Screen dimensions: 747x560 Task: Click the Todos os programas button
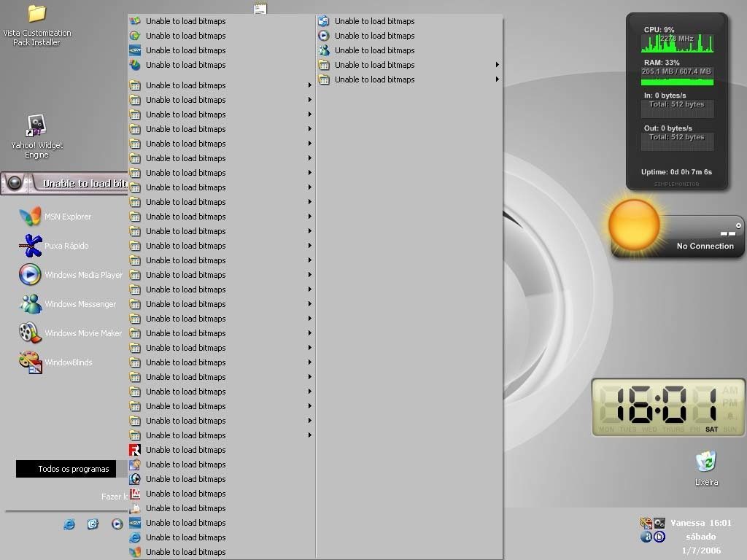(66, 469)
